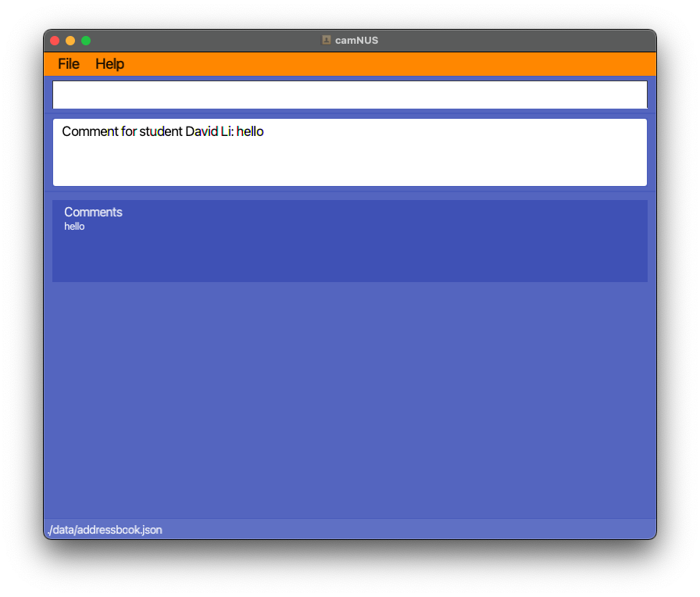Select the result text 'Comment for student David Li: hello'
Screen dimensions: 700x597
click(x=162, y=131)
